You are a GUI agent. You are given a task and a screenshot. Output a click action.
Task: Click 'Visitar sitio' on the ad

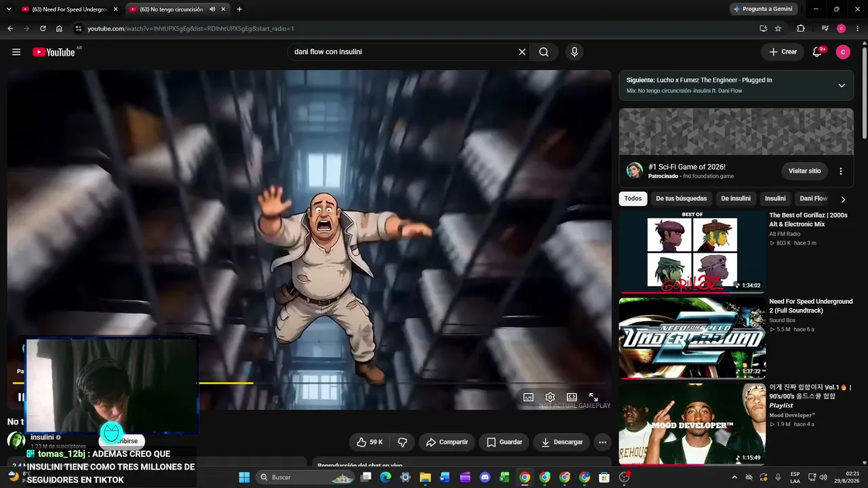point(805,171)
